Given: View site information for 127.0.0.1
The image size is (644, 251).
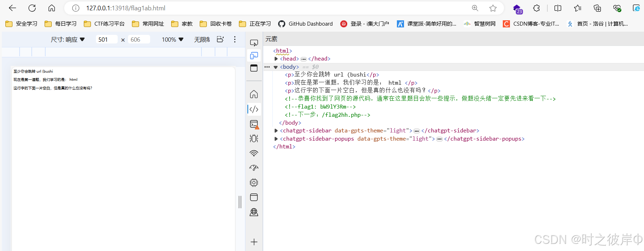Looking at the screenshot, I should [x=76, y=8].
